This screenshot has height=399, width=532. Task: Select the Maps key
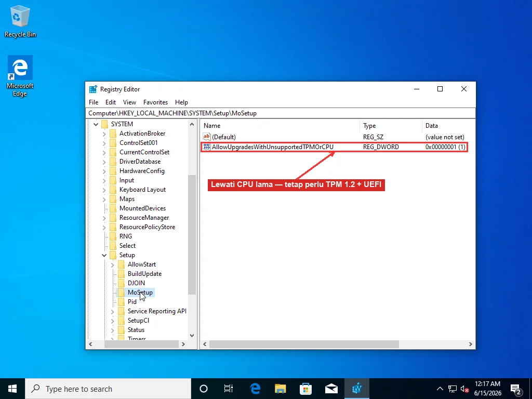pos(127,199)
